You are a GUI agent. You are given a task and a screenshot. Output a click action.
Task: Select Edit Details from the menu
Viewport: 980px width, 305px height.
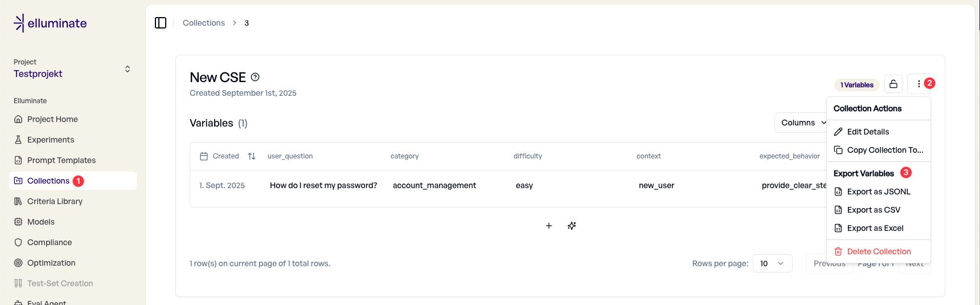(868, 132)
